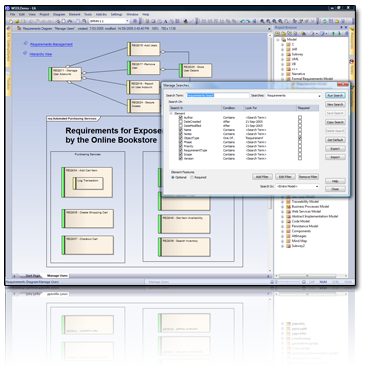Screen dimensions: 367x368
Task: Open the Resources side tab icon
Action: pos(352,29)
